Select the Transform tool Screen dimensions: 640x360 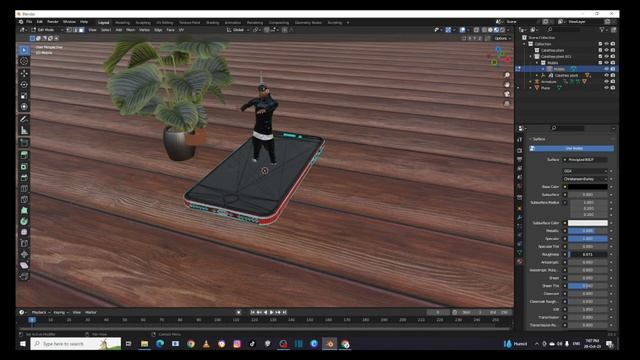(24, 107)
